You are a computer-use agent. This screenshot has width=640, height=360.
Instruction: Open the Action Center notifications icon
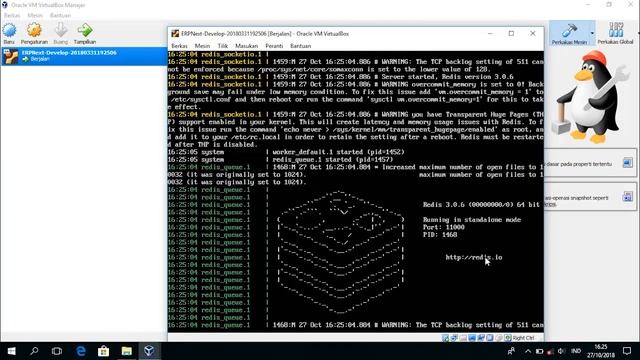[627, 351]
